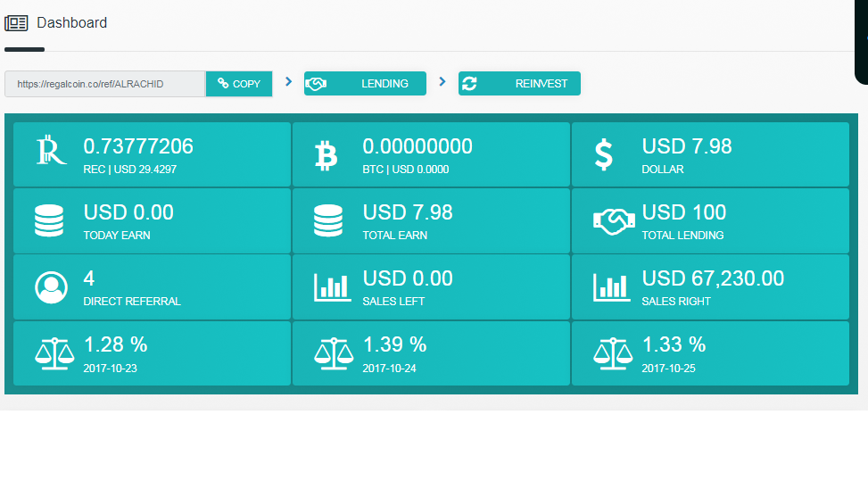Click the Total Lending handshake icon
This screenshot has height=481, width=868.
[614, 221]
